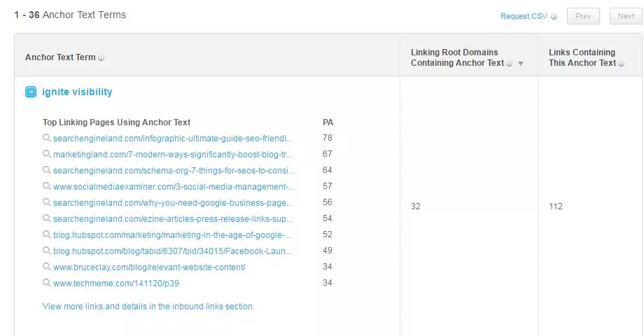This screenshot has height=336, width=644.
Task: Click magnifier icon beside marketingland.com link
Action: [46, 154]
